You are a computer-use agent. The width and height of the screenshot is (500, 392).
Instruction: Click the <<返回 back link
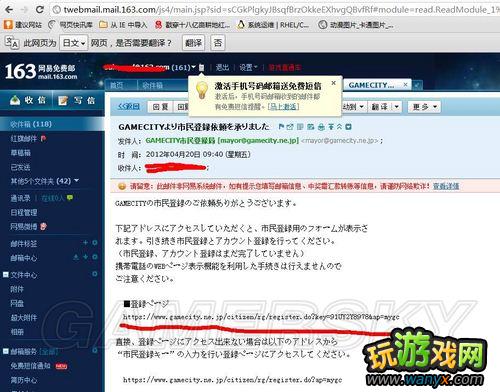[x=129, y=107]
